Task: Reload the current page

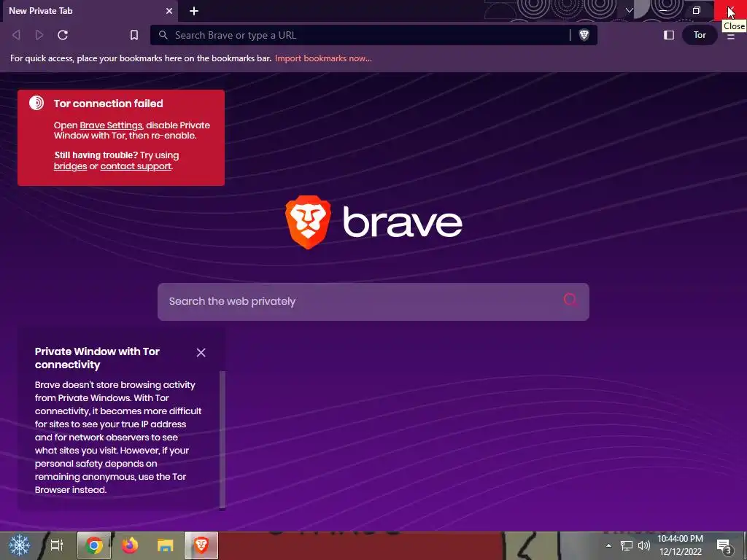Action: tap(63, 35)
